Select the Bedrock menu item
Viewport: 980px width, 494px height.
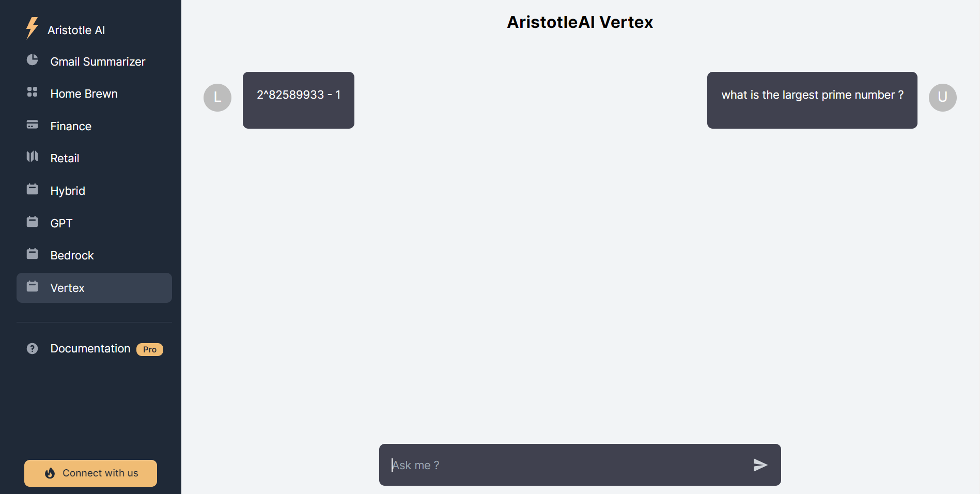click(72, 256)
